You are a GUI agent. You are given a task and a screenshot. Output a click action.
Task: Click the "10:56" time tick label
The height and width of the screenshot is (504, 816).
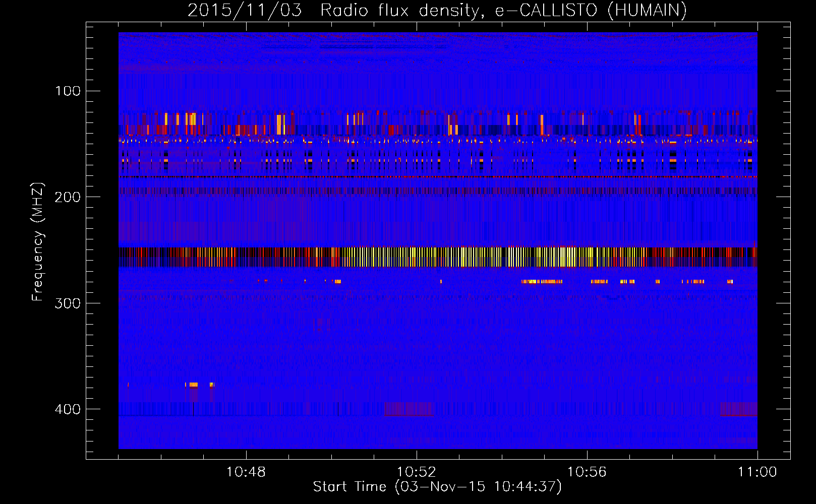587,472
